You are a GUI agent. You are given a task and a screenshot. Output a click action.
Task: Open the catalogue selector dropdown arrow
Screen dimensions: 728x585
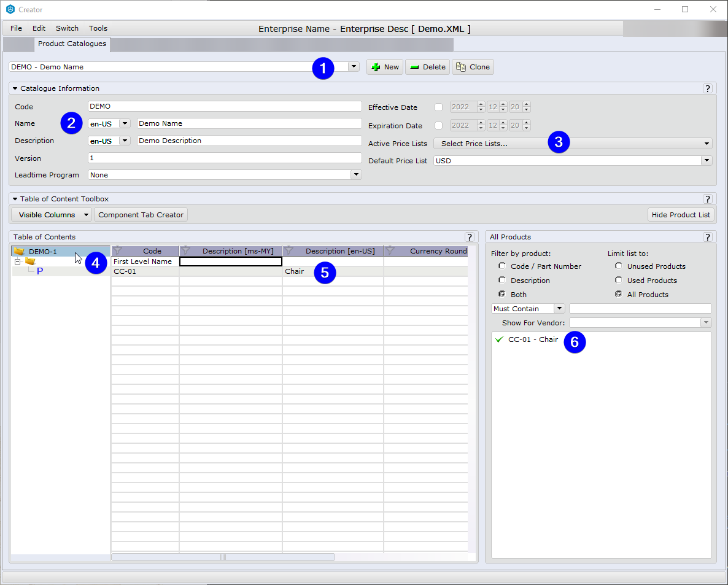[x=354, y=66]
